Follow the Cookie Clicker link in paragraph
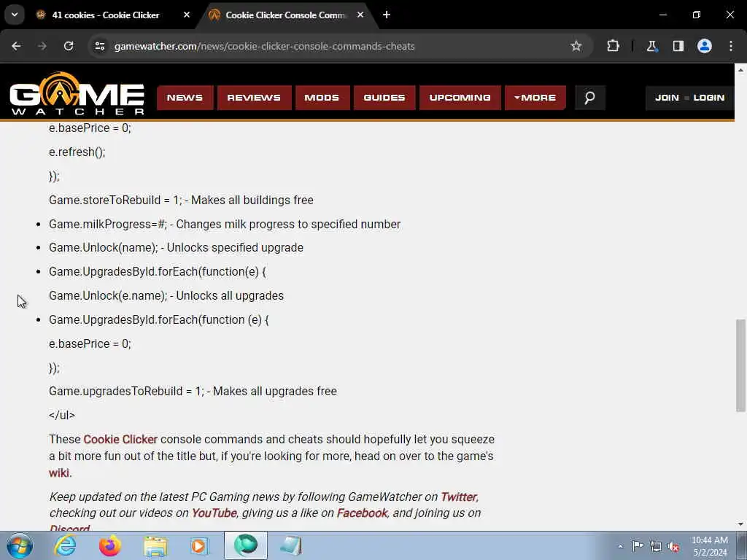The width and height of the screenshot is (747, 560). click(120, 439)
